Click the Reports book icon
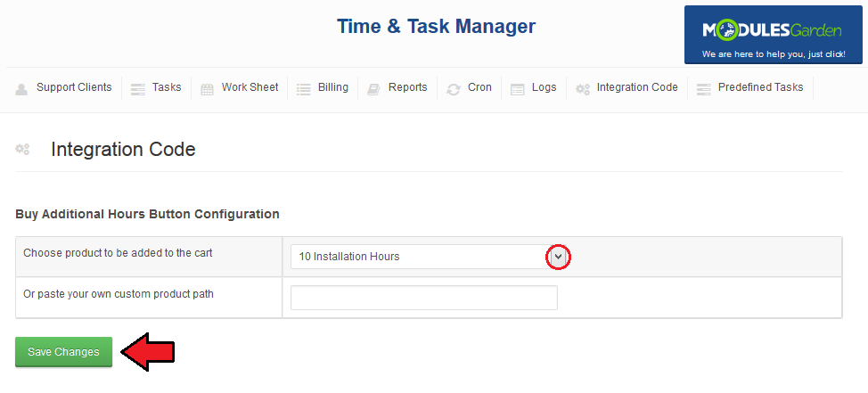868x393 pixels. (x=373, y=89)
